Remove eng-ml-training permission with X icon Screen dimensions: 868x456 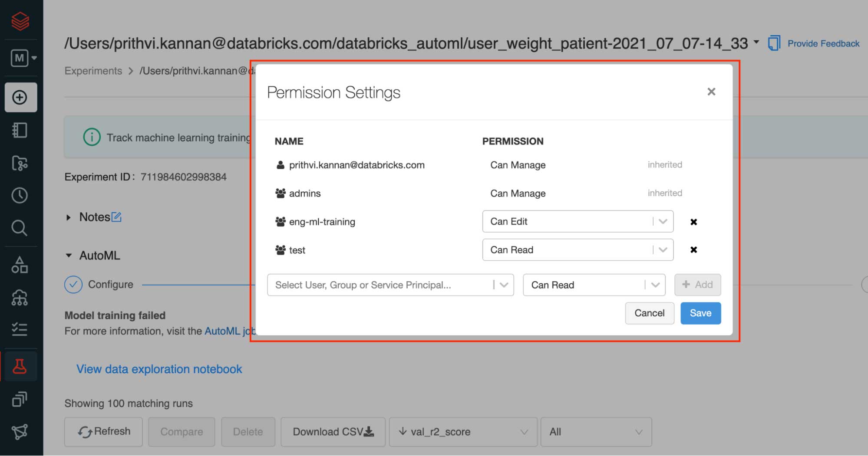[693, 222]
